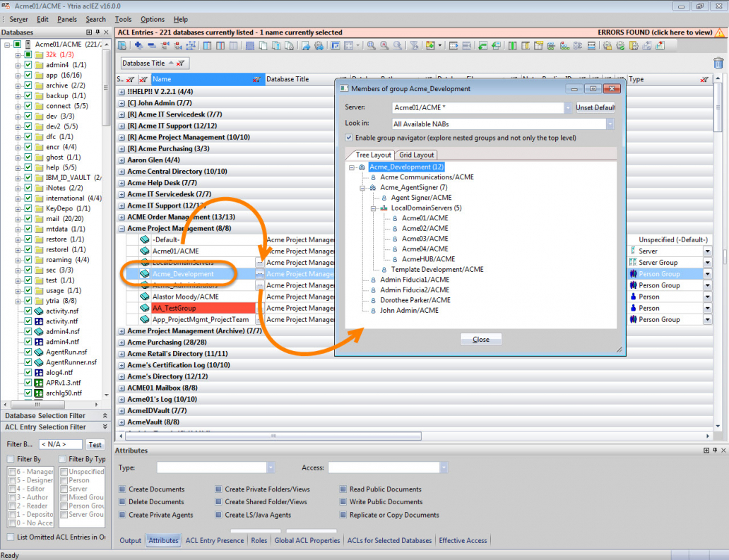729x560 pixels.
Task: Toggle the Enable group navigator checkbox
Action: tap(349, 138)
